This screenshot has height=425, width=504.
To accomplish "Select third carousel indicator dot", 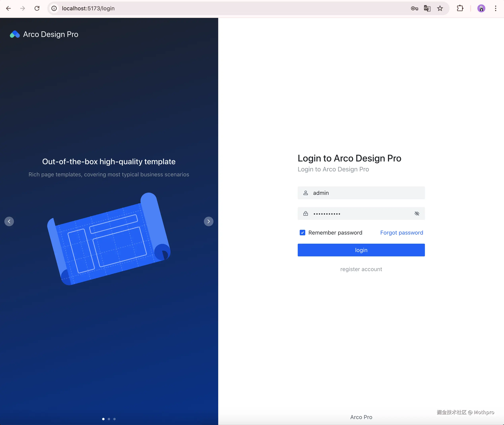I will [x=114, y=419].
